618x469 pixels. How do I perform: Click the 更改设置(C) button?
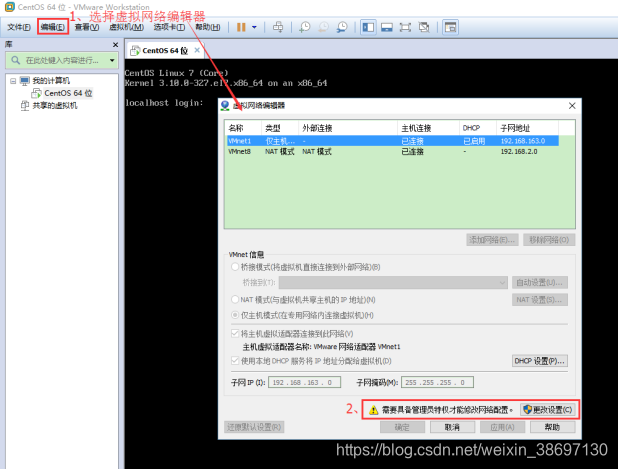pyautogui.click(x=548, y=410)
